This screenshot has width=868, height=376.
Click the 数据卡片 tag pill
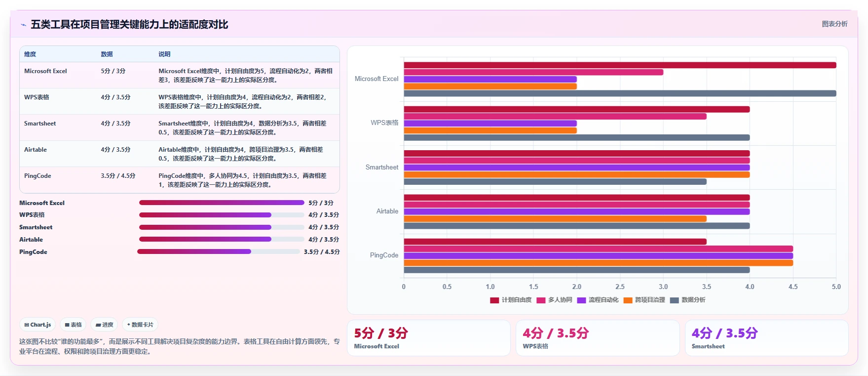click(140, 325)
